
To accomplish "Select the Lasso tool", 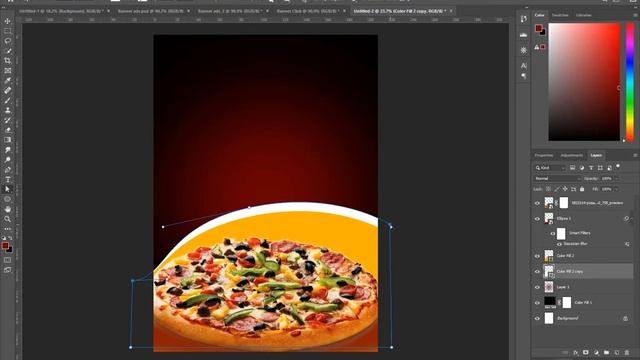I will 7,41.
